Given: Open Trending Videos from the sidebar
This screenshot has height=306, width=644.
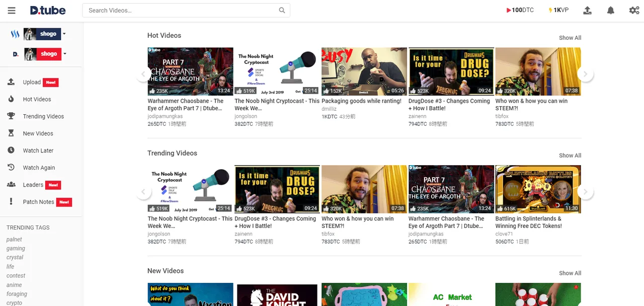Looking at the screenshot, I should (43, 116).
